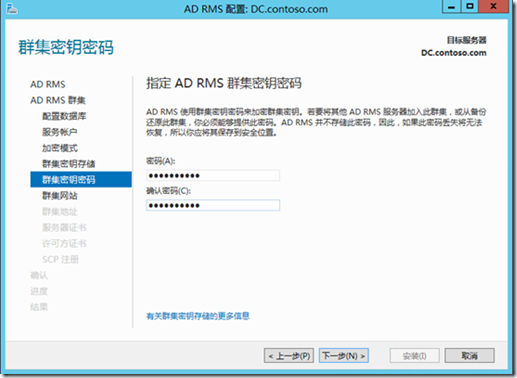Click the 确认密码(C) field
Screen dimensions: 517x378
[213, 205]
